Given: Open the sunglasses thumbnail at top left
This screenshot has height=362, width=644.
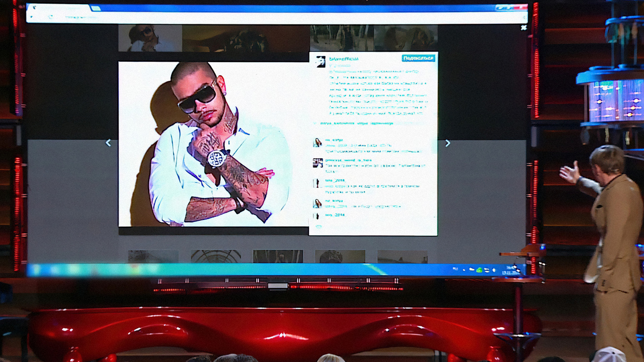Looking at the screenshot, I should [x=150, y=38].
